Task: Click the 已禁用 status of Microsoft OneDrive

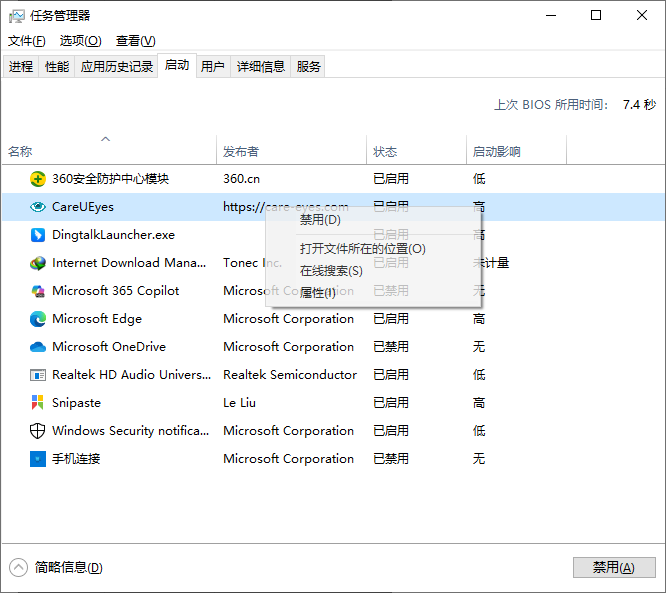Action: [x=391, y=347]
